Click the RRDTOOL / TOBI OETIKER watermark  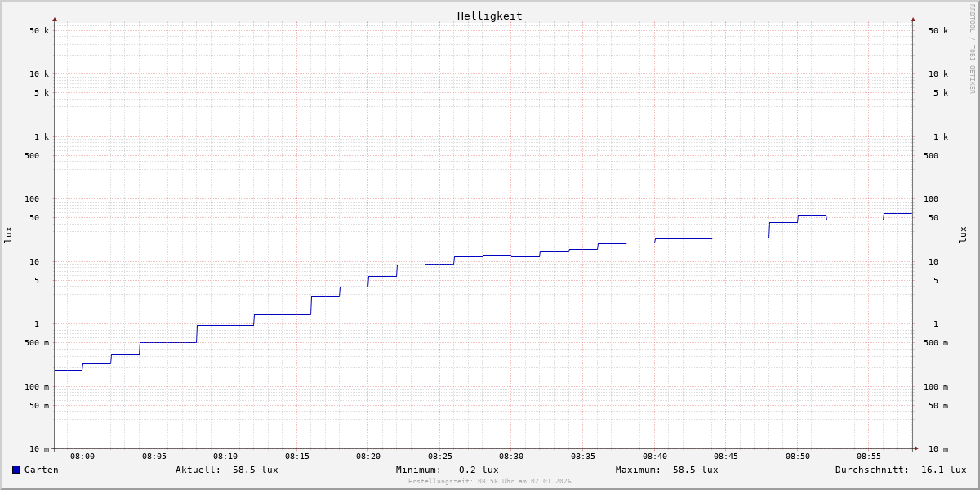tap(972, 49)
